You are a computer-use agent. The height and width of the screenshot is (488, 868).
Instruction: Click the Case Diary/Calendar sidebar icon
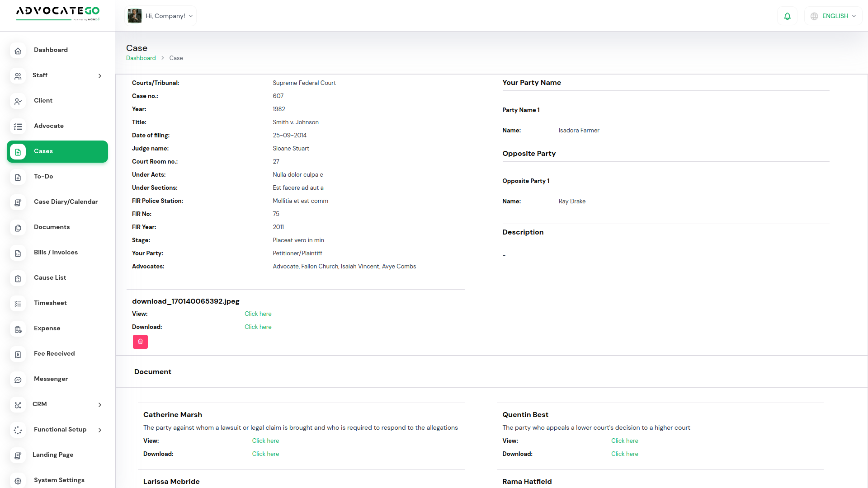pos(18,202)
